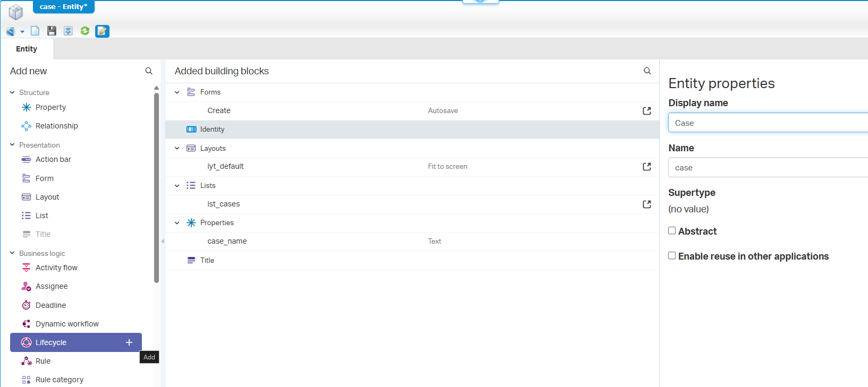
Task: Enable the Abstract checkbox
Action: click(672, 231)
